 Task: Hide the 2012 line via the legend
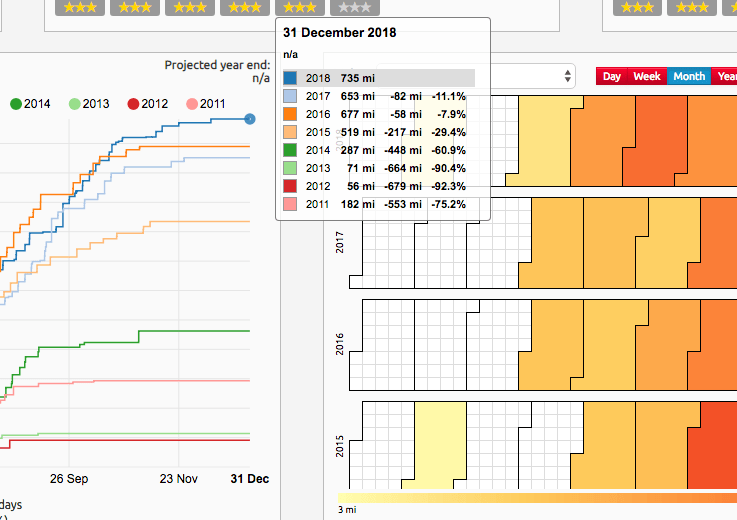click(x=147, y=103)
